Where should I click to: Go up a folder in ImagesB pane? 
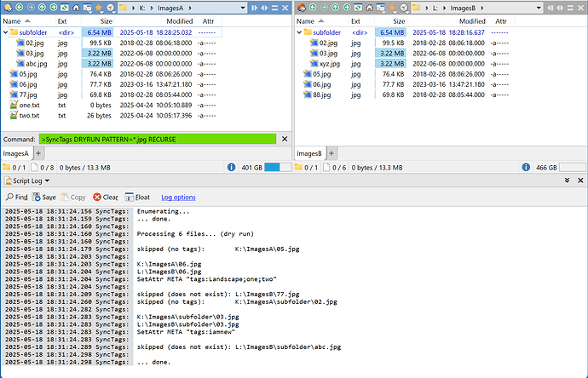point(336,8)
